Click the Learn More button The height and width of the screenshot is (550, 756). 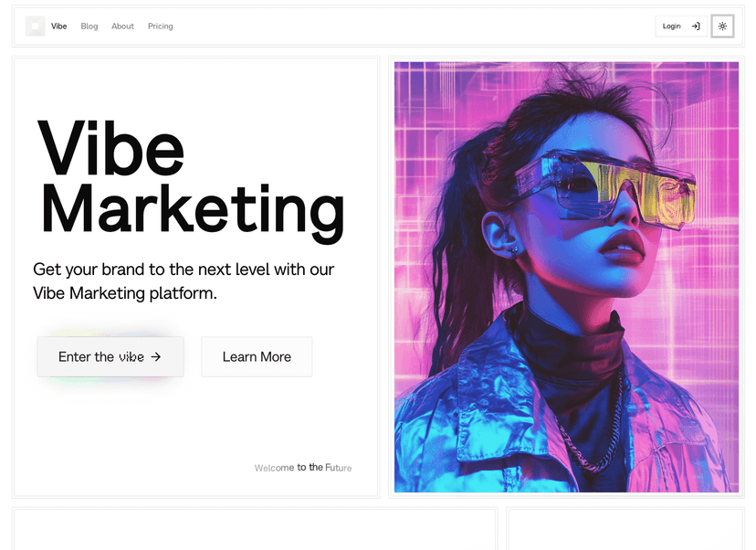point(257,356)
